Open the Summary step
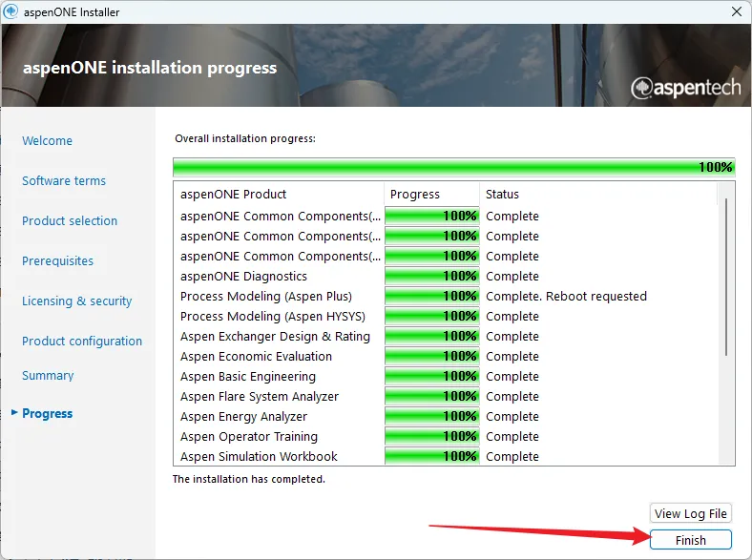 48,376
